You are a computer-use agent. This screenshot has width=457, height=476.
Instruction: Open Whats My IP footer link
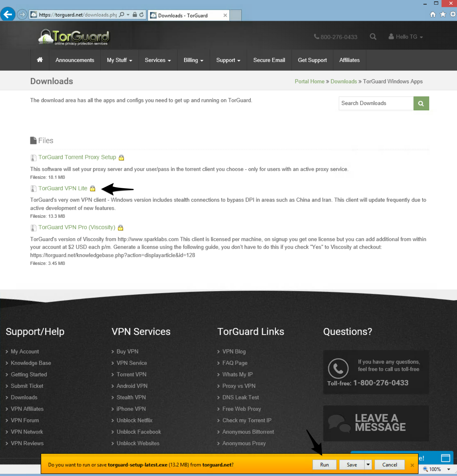[x=237, y=375]
